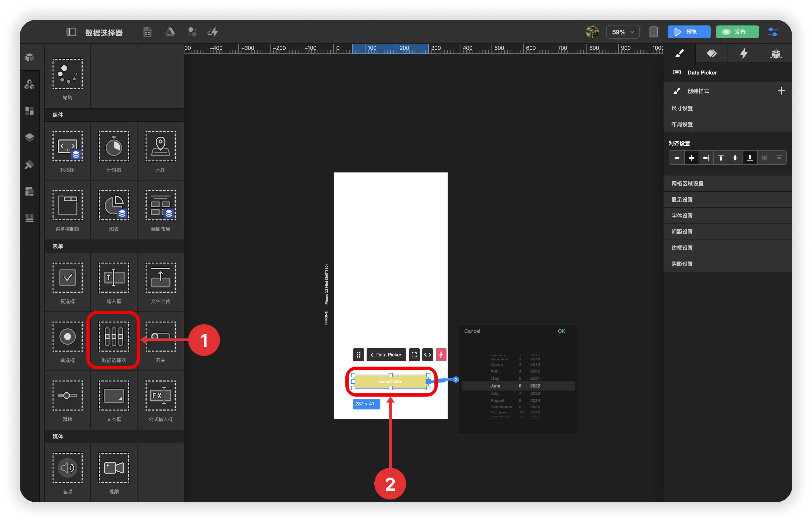The width and height of the screenshot is (812, 522).
Task: Click the plus icon beside 创建样式
Action: (x=781, y=91)
